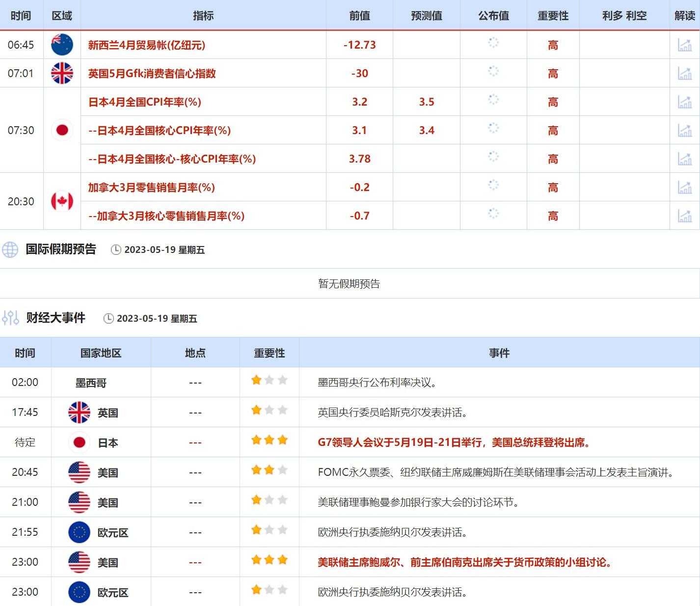This screenshot has width=700, height=606.
Task: Click the Canada flag icon
Action: [62, 201]
